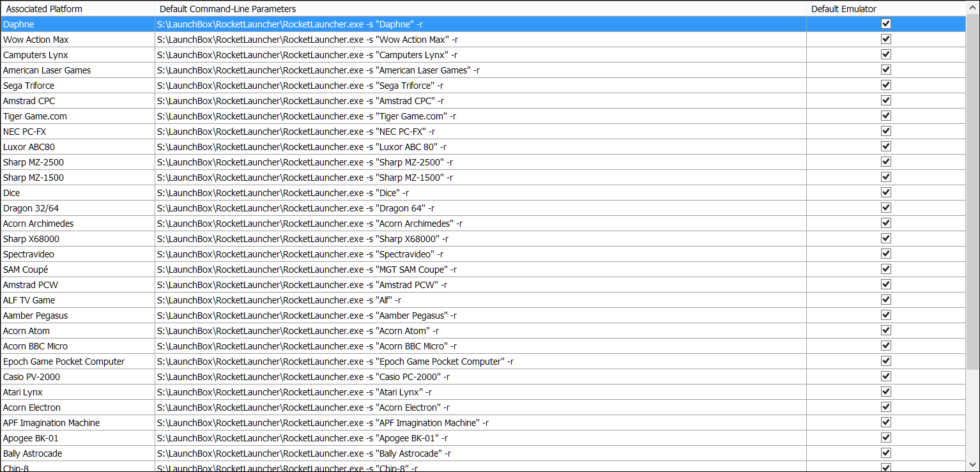The height and width of the screenshot is (472, 980).
Task: Select the Sega Triforce platform cell
Action: tap(77, 86)
